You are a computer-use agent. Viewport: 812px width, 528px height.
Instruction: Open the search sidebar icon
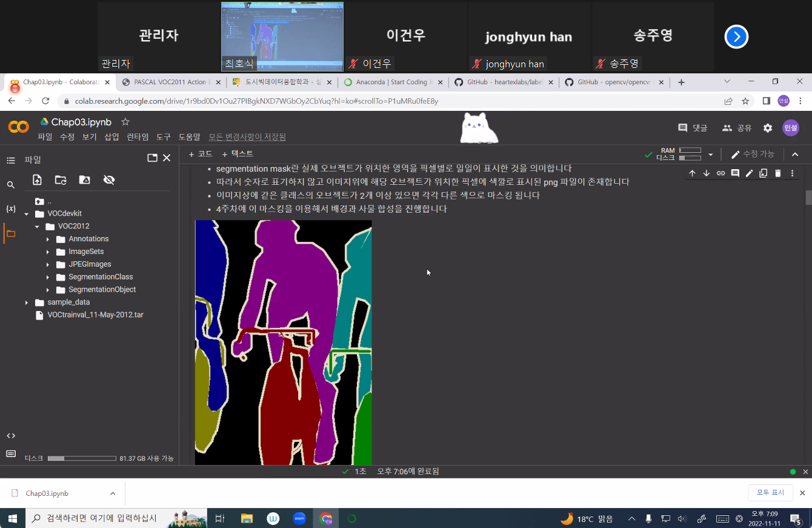10,185
